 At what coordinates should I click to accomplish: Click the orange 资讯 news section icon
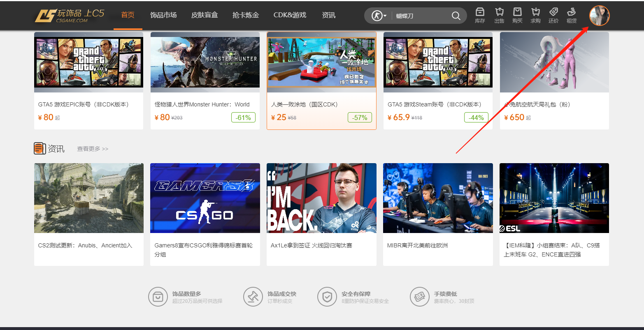(x=39, y=148)
